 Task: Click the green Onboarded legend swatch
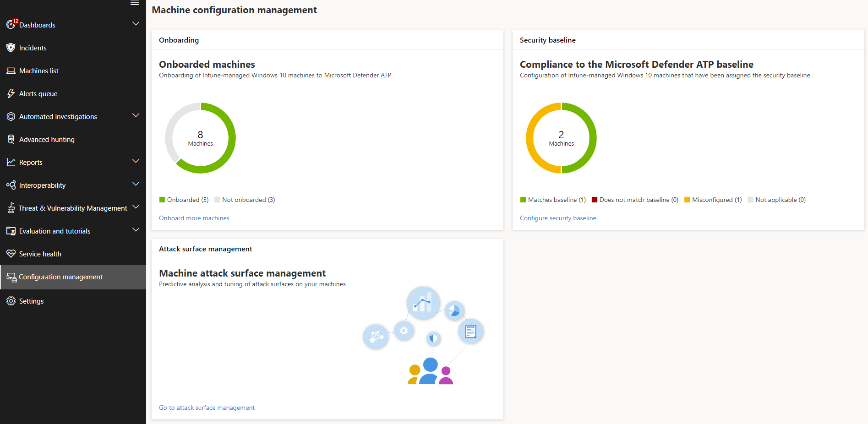[162, 200]
